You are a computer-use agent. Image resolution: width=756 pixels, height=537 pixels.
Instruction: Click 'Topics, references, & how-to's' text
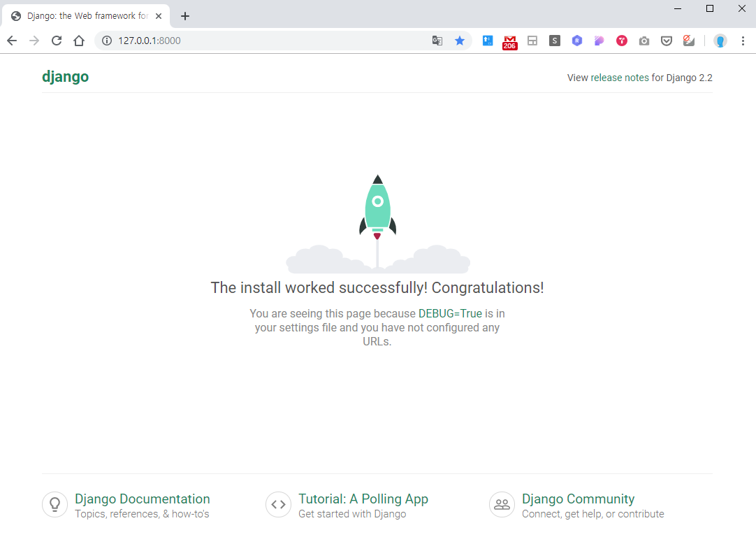pos(142,514)
